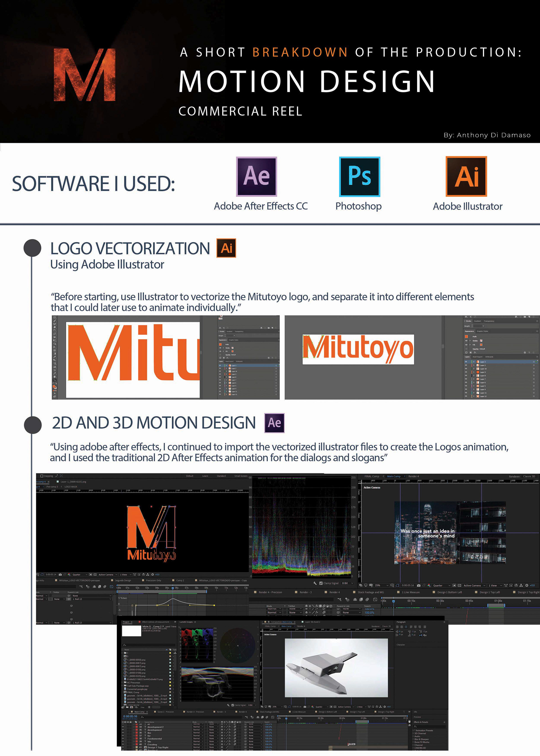Hide layer 41 Design 1 Top Right eye
Viewport: 540px width, 756px height.
click(x=123, y=747)
